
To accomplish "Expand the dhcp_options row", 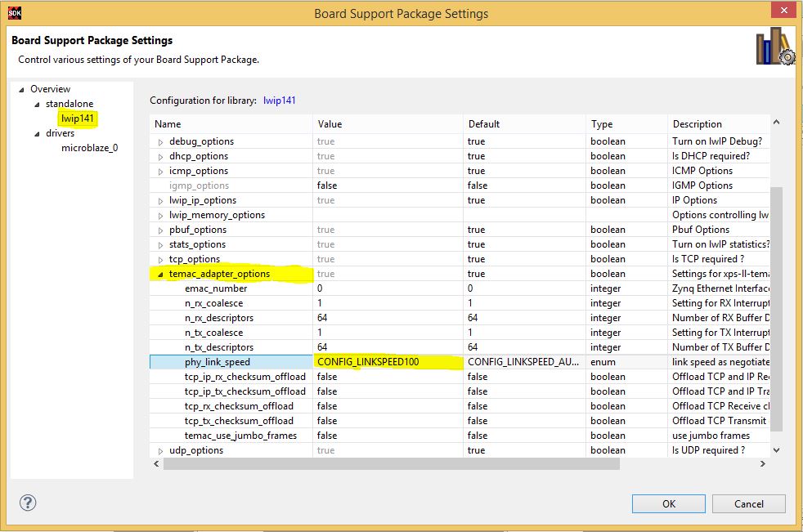I will tap(160, 157).
